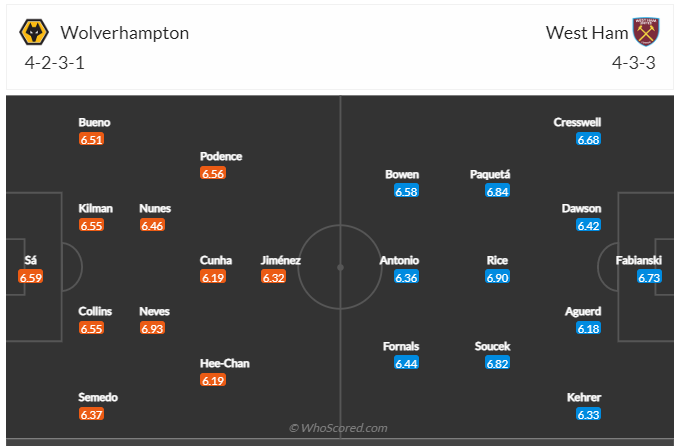677x446 pixels.
Task: Click the West Ham club crest icon
Action: 646,32
